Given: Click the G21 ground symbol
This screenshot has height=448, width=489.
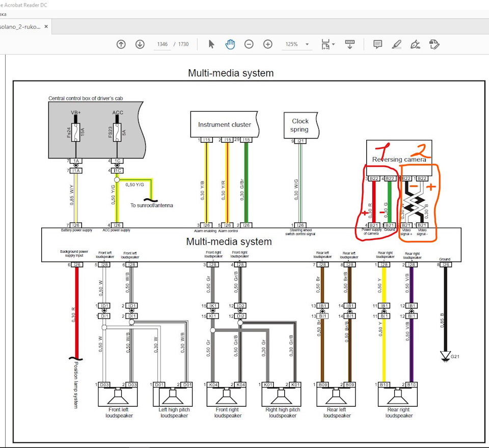Looking at the screenshot, I should point(446,356).
